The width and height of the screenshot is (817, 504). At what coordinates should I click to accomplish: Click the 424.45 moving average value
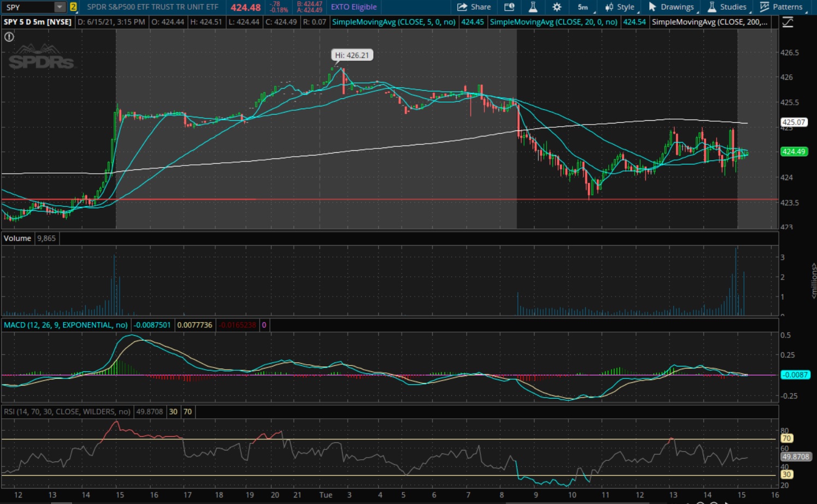(472, 22)
